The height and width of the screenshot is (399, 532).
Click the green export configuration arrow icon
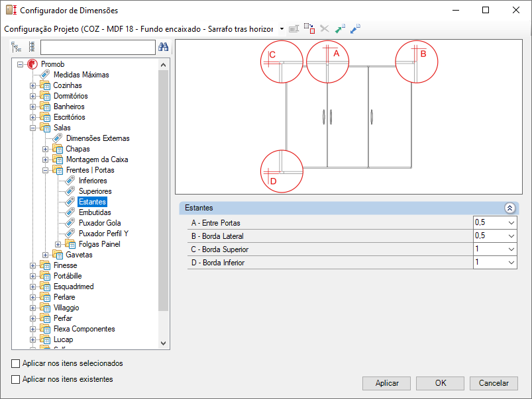pos(340,29)
